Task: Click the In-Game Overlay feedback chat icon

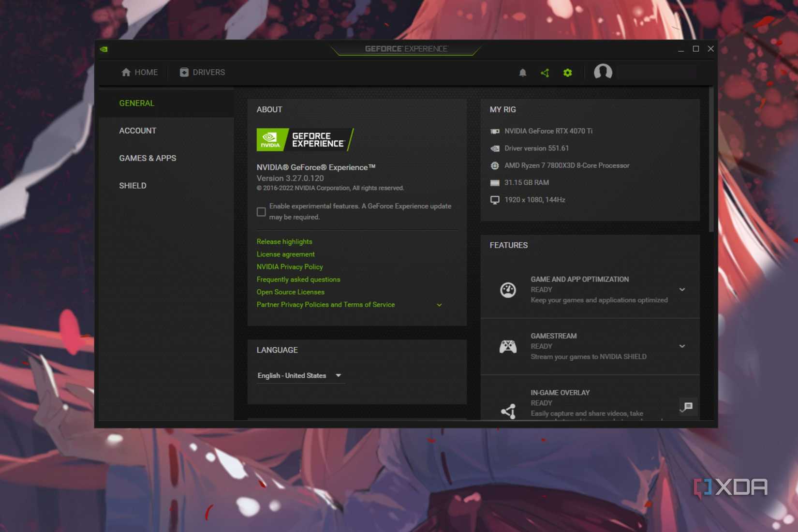Action: (687, 407)
